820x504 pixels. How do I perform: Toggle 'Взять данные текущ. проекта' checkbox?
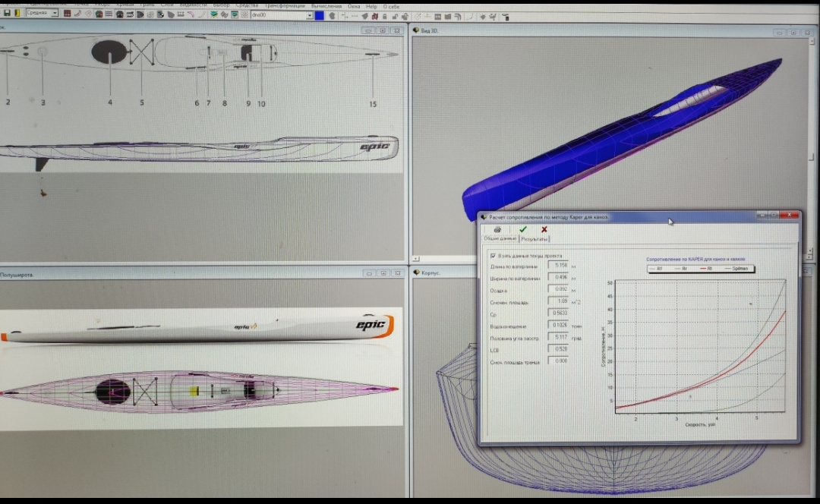(x=494, y=256)
